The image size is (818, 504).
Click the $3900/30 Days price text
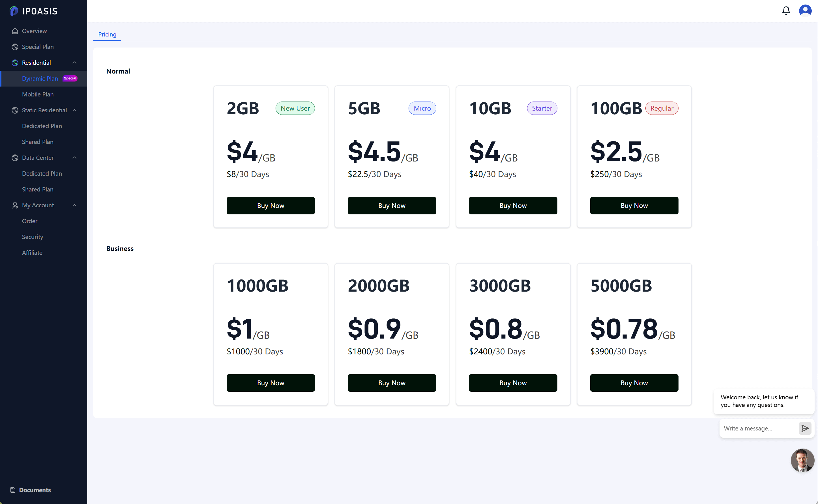(x=618, y=352)
